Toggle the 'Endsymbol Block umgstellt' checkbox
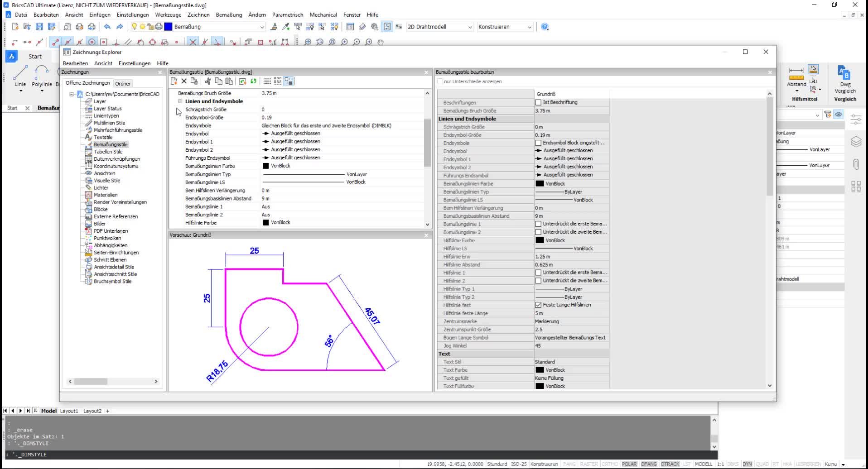This screenshot has width=868, height=469. [x=538, y=143]
